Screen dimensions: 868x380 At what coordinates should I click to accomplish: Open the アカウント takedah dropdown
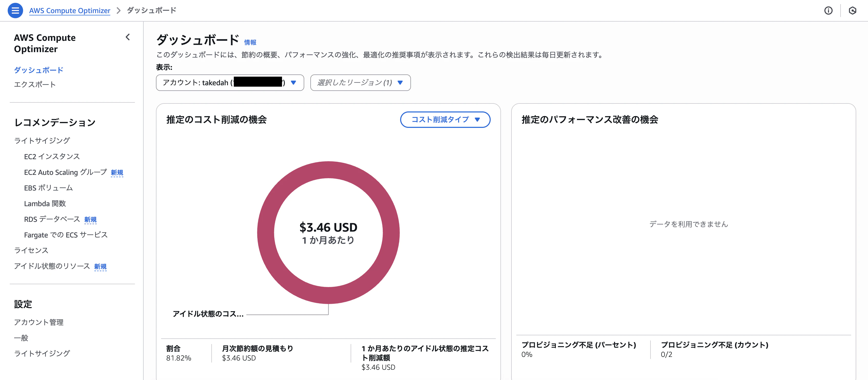pos(230,83)
